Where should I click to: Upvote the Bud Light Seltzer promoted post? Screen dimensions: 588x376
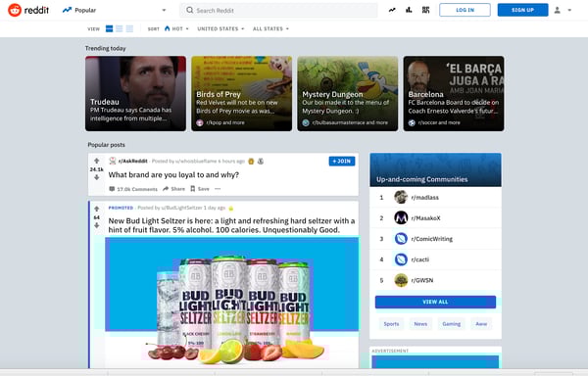pos(97,209)
